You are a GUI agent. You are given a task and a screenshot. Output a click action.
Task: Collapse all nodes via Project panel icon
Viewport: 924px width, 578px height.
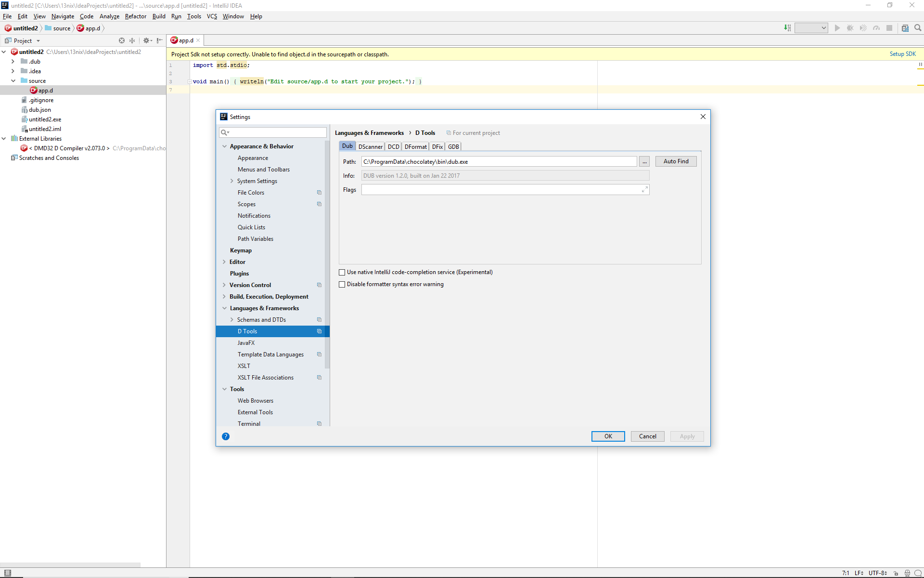[x=132, y=40]
